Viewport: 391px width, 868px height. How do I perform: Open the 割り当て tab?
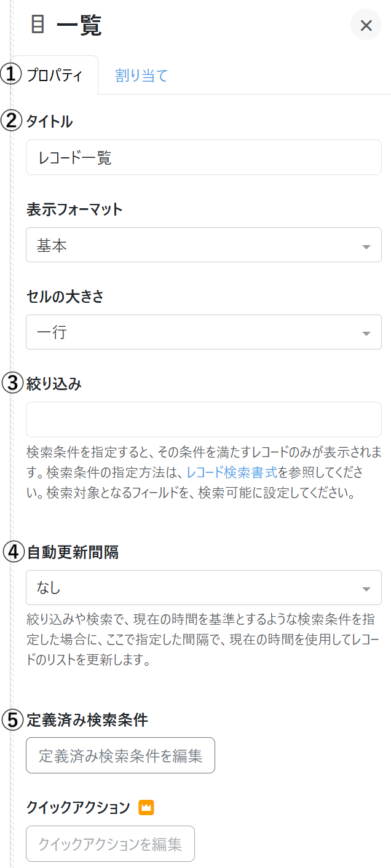141,76
